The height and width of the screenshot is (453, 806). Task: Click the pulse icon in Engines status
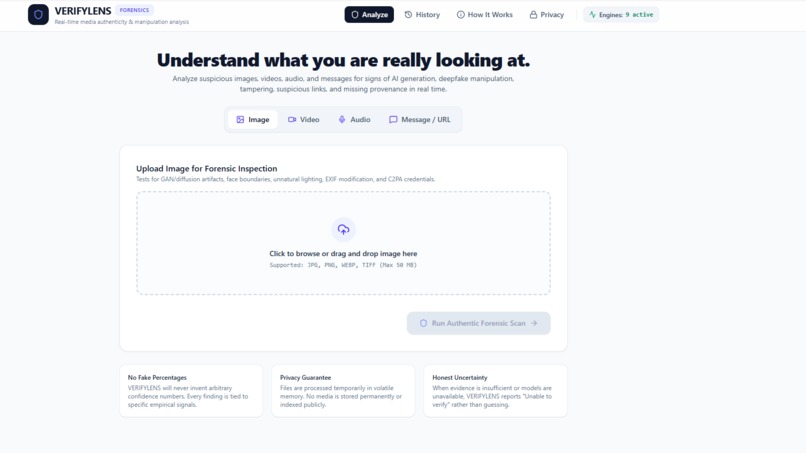(x=592, y=14)
